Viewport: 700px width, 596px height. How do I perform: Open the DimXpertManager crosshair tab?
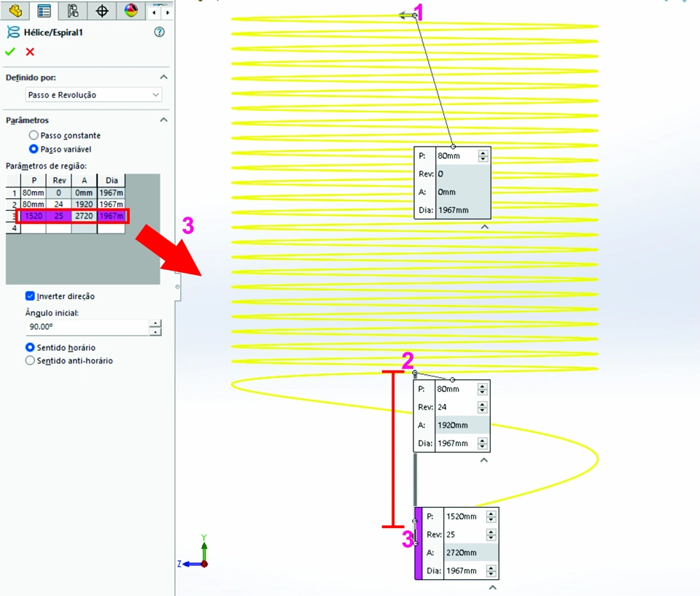pos(102,10)
